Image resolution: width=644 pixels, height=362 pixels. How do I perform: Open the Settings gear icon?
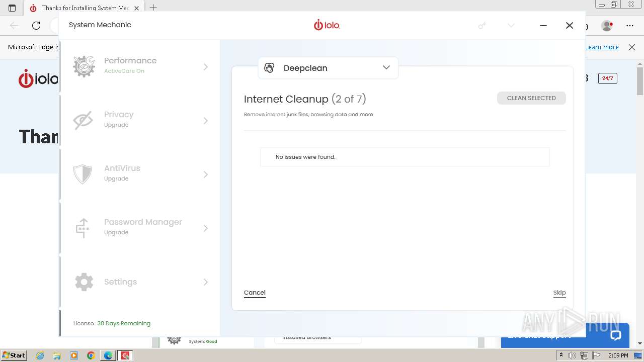84,282
